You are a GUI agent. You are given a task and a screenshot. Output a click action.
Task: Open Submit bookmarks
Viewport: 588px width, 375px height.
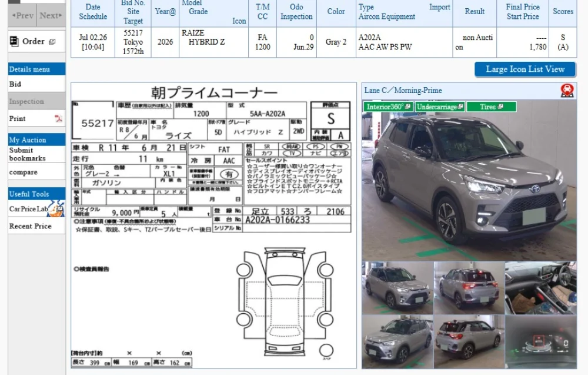(36, 154)
